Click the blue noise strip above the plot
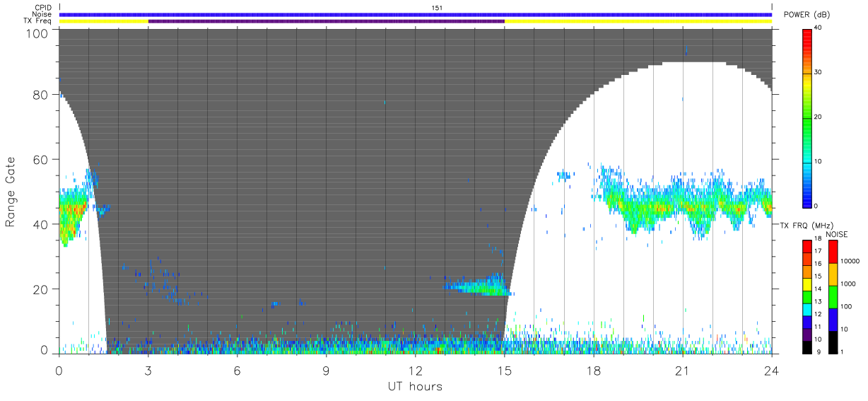This screenshot has height=401, width=868. (416, 14)
